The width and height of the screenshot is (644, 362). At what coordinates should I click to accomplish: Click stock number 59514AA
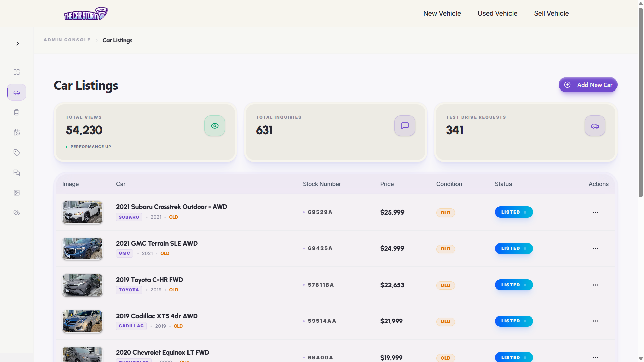click(322, 321)
